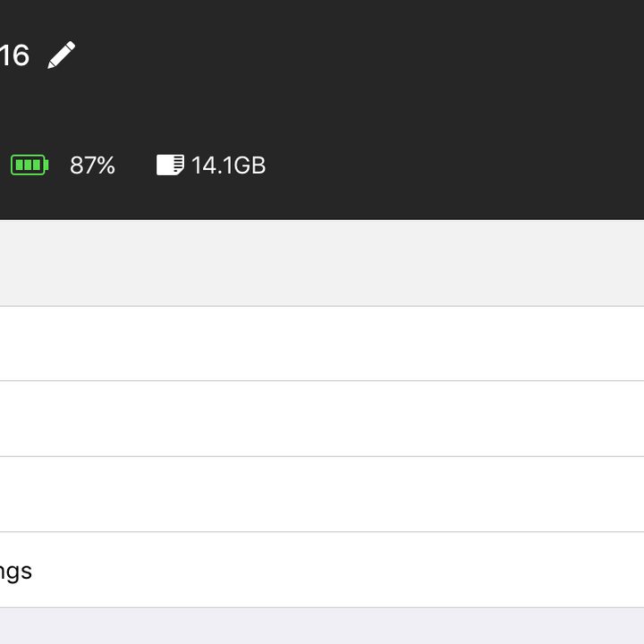Click the divider between the first two rows
Image resolution: width=644 pixels, height=644 pixels.
tap(322, 381)
